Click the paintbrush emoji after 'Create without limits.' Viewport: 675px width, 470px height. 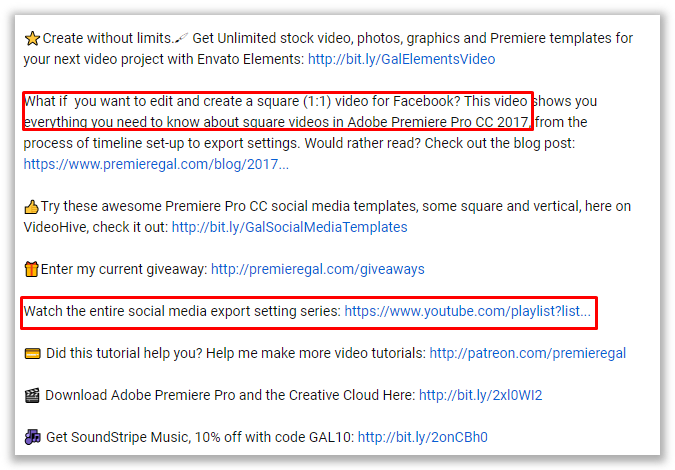[x=182, y=38]
